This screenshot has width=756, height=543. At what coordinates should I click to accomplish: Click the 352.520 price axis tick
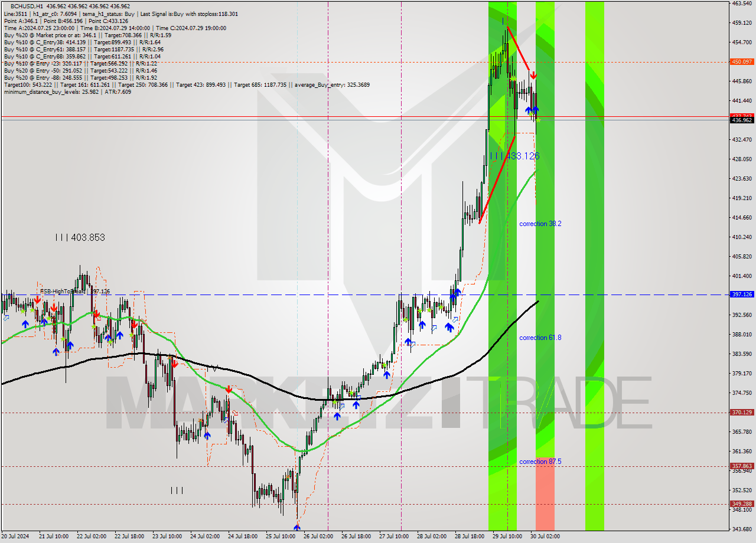741,490
